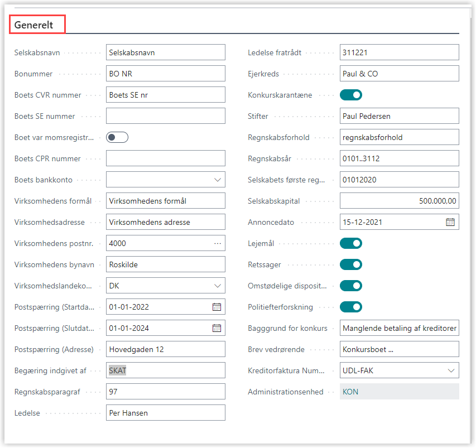Open the KON Administrationsenhed link
The height and width of the screenshot is (448, 476).
click(x=351, y=392)
